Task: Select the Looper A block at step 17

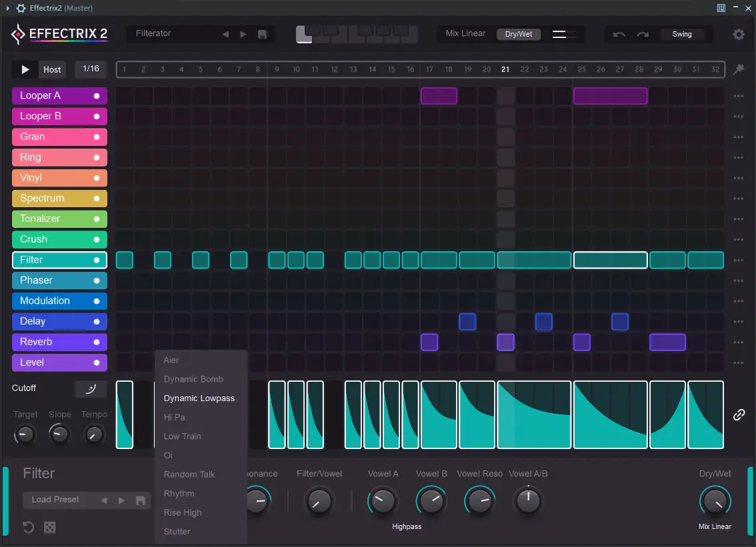Action: coord(439,96)
